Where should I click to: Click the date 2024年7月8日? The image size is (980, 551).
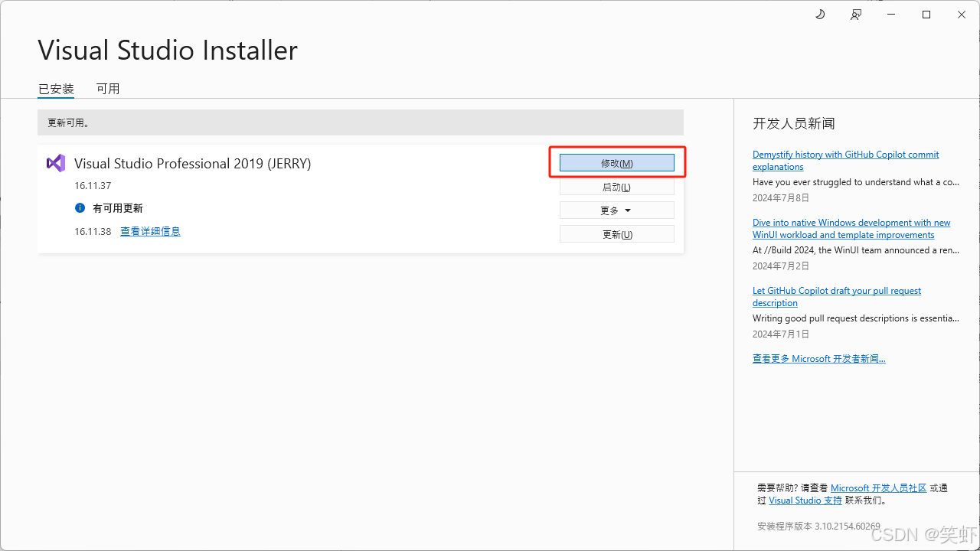781,197
